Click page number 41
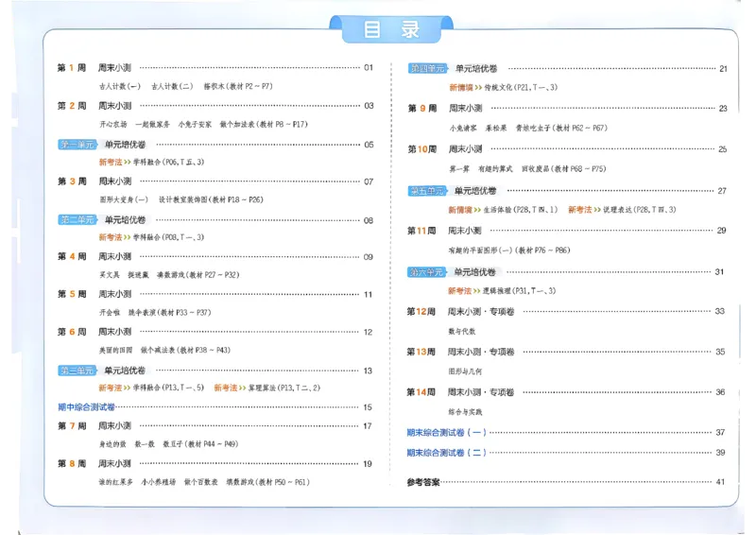The height and width of the screenshot is (535, 756). [720, 482]
